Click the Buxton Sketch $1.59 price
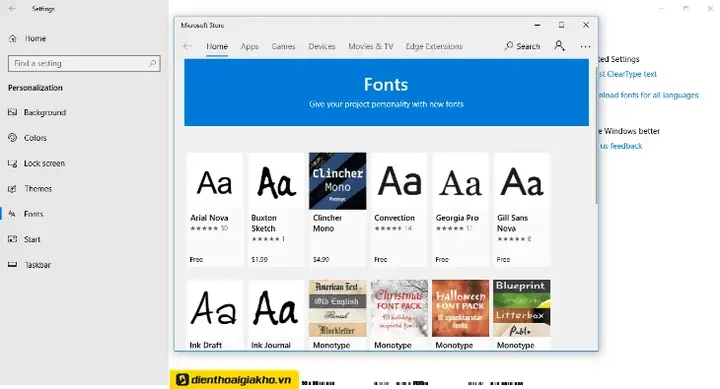Viewport: 720px width, 389px height. [259, 259]
